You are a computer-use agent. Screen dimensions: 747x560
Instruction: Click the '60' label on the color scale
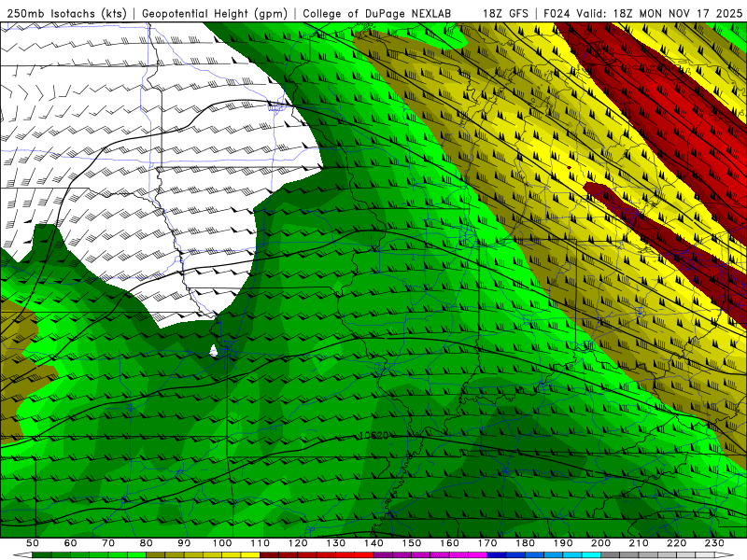71,543
